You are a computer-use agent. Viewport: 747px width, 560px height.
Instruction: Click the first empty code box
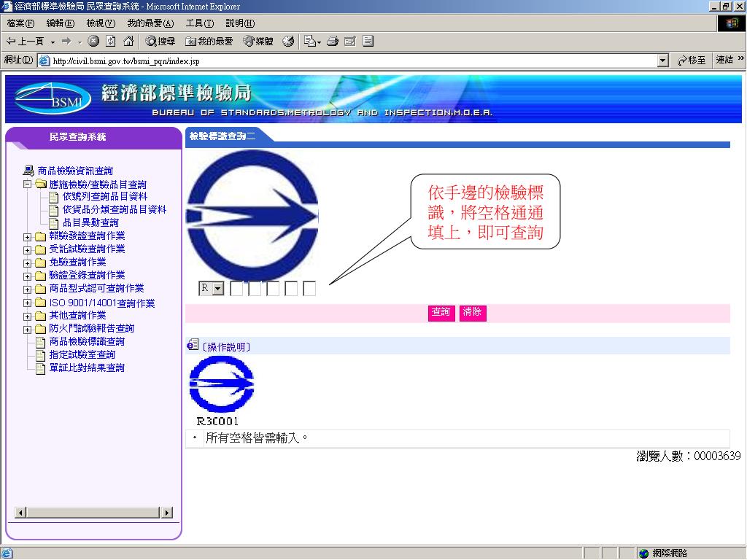[236, 288]
